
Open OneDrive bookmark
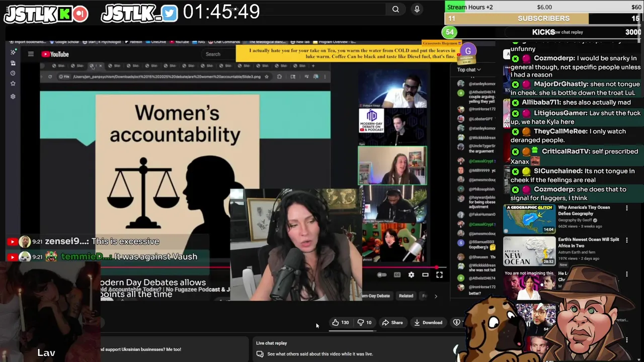pos(155,42)
